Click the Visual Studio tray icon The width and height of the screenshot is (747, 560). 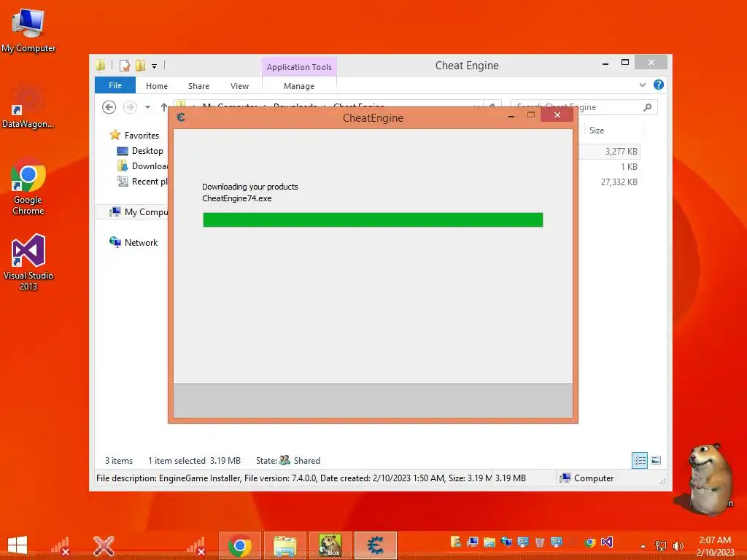coord(606,542)
